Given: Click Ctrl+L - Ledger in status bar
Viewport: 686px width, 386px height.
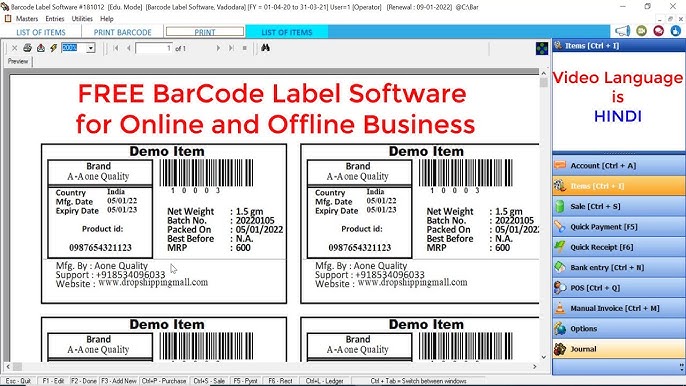Looking at the screenshot, I should (324, 381).
